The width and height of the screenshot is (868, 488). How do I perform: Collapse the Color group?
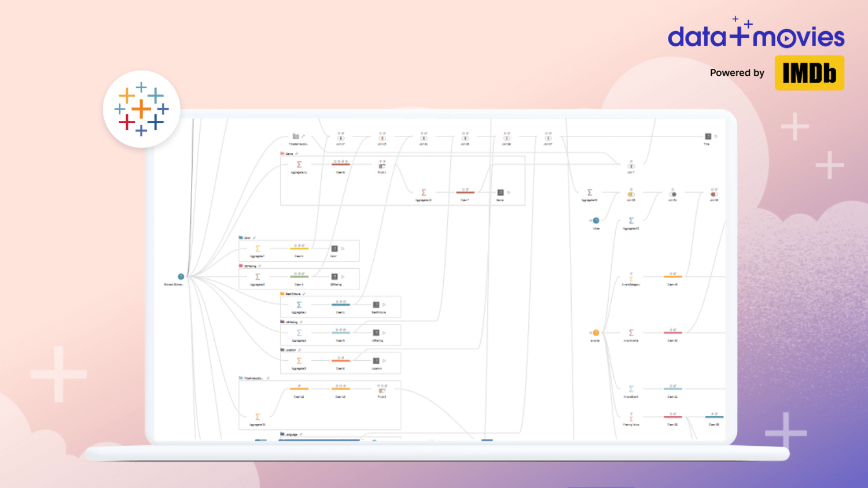tap(254, 238)
